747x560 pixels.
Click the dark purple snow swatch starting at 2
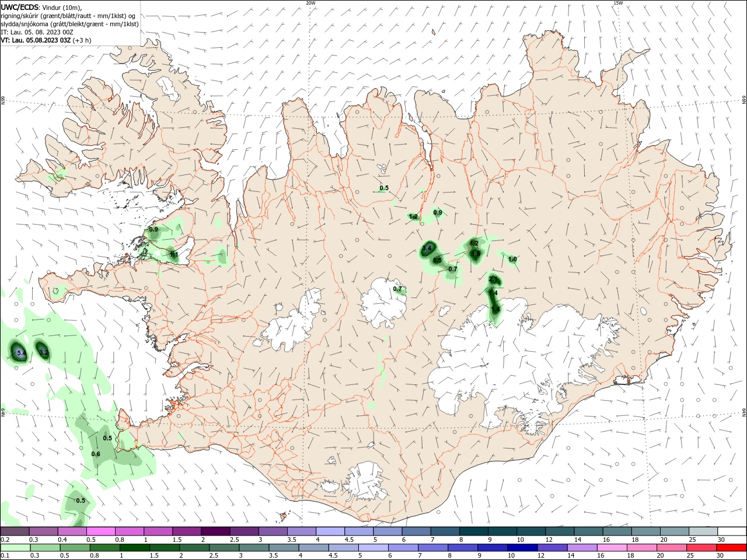(x=215, y=531)
